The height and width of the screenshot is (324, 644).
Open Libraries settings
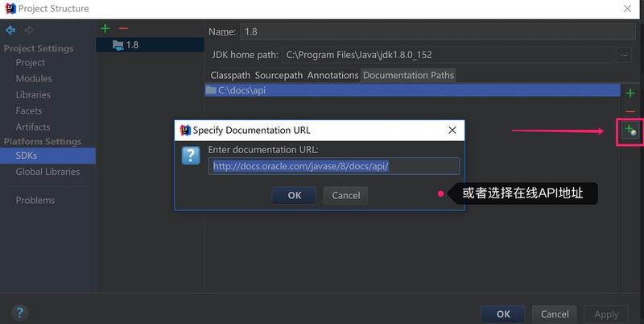click(33, 94)
